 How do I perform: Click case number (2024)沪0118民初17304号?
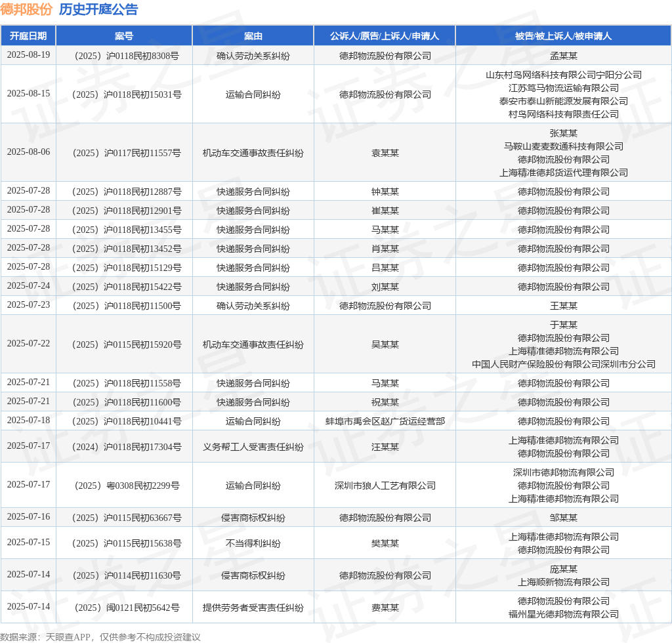tap(127, 447)
